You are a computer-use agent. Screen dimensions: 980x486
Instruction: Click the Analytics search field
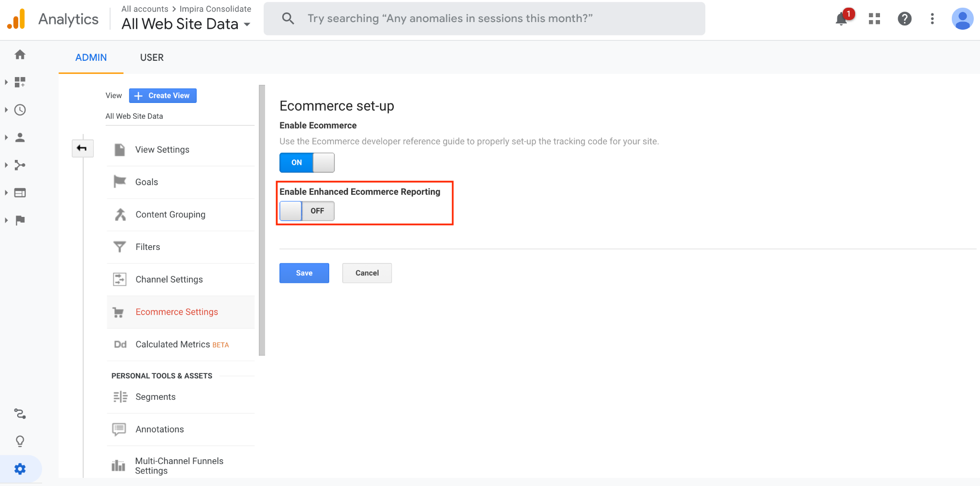(x=484, y=19)
